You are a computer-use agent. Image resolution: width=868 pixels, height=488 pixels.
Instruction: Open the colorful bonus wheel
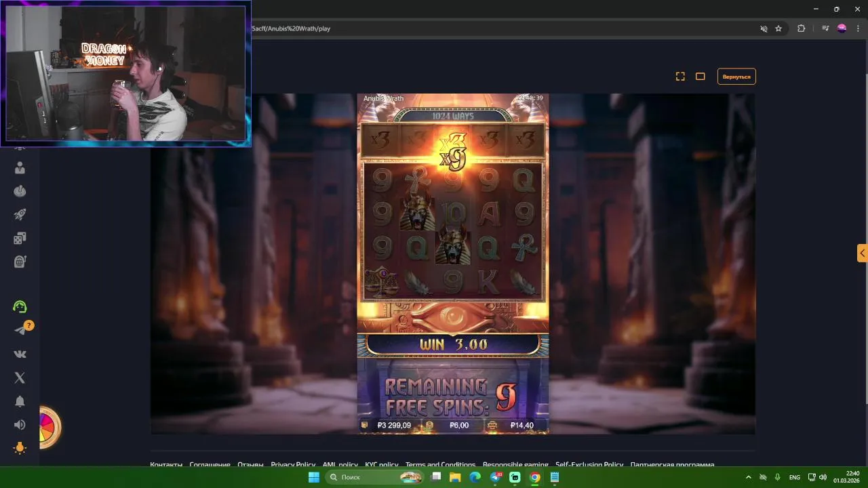pyautogui.click(x=49, y=428)
